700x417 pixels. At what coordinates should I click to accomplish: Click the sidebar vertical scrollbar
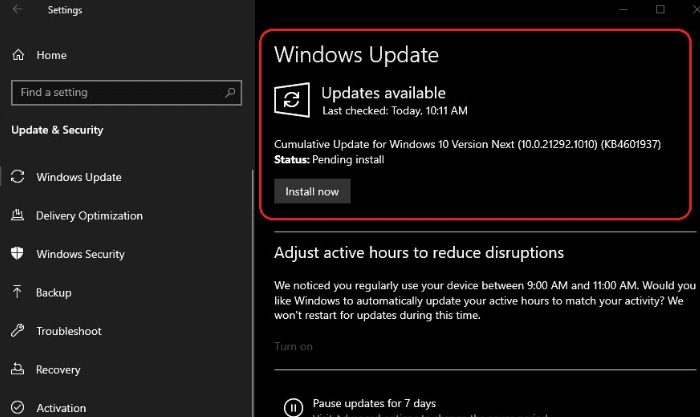253,292
